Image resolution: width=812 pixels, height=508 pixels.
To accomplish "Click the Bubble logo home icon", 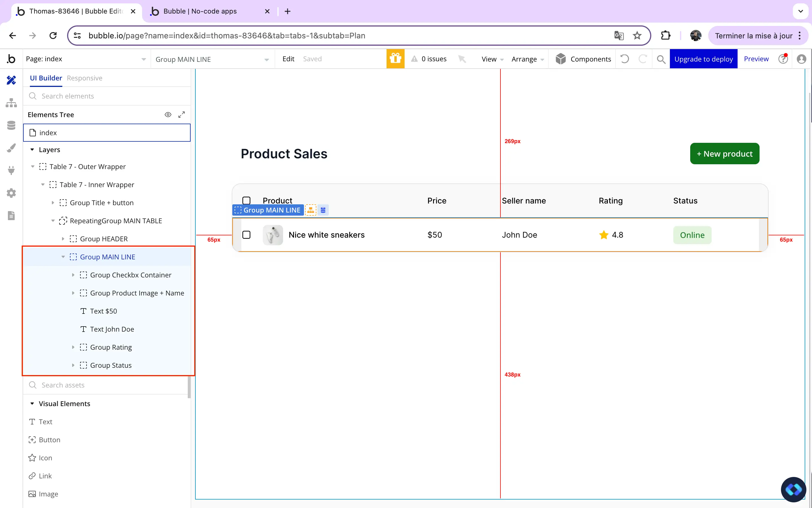I will pos(11,59).
